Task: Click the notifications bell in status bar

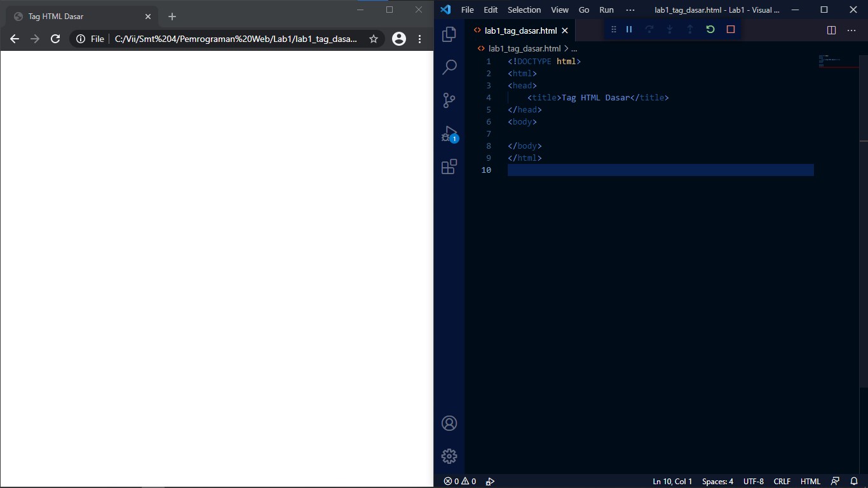Action: pyautogui.click(x=854, y=481)
